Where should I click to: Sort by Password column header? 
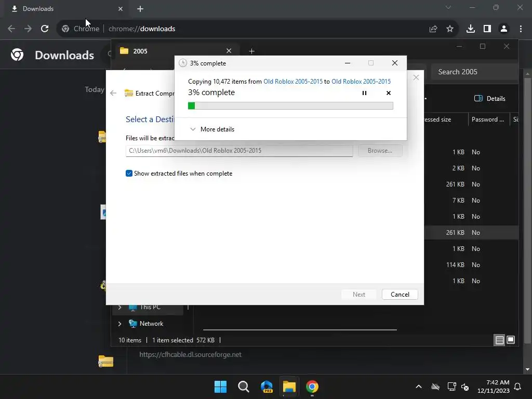(x=489, y=119)
